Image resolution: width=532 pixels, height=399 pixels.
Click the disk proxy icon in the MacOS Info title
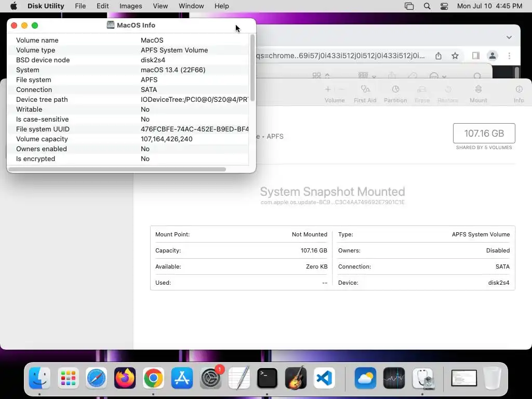(x=111, y=25)
